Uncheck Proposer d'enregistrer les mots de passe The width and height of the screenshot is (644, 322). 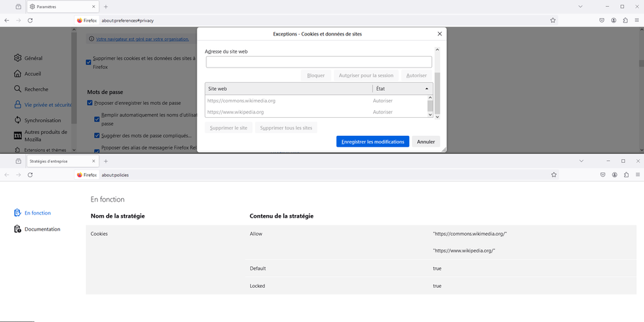(x=90, y=103)
